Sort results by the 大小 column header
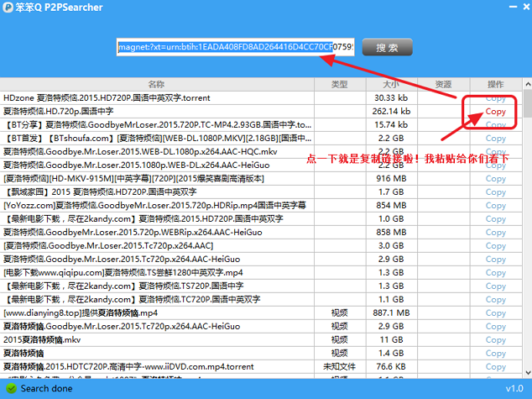 coord(392,84)
